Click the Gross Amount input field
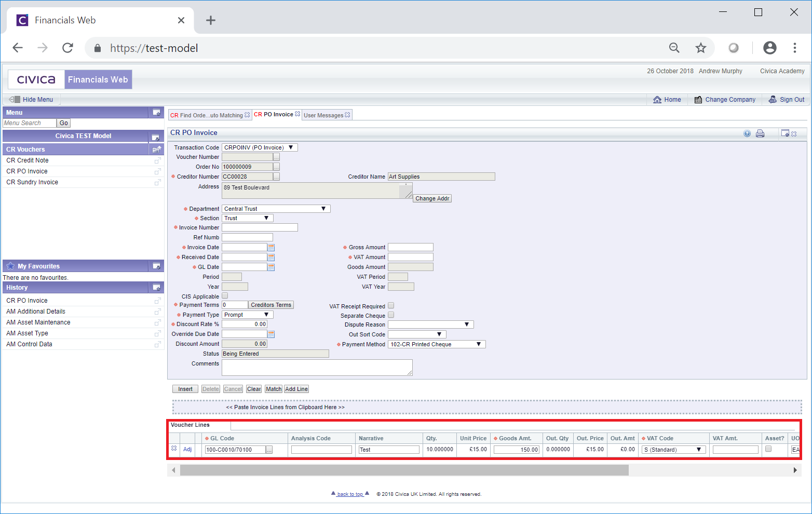The image size is (812, 514). tap(411, 247)
